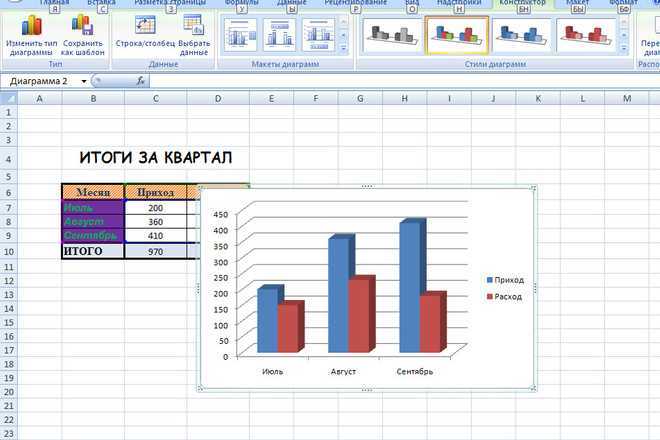The height and width of the screenshot is (440, 660).
Task: Open Select Data (Выбрать данные)
Action: point(194,36)
